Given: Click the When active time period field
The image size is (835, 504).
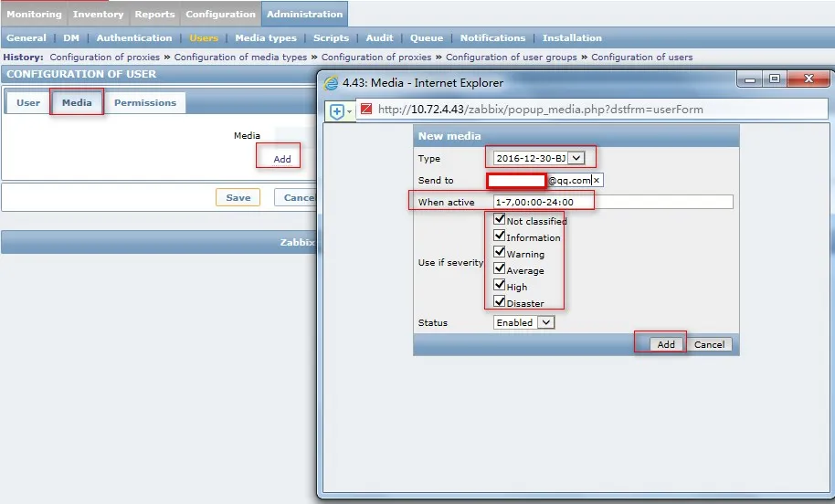Looking at the screenshot, I should [613, 202].
